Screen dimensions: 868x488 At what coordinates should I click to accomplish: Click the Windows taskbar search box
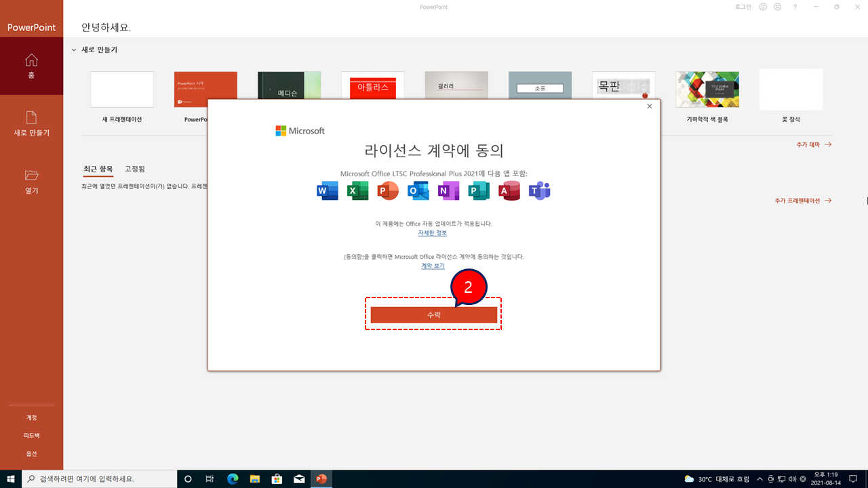tap(100, 479)
